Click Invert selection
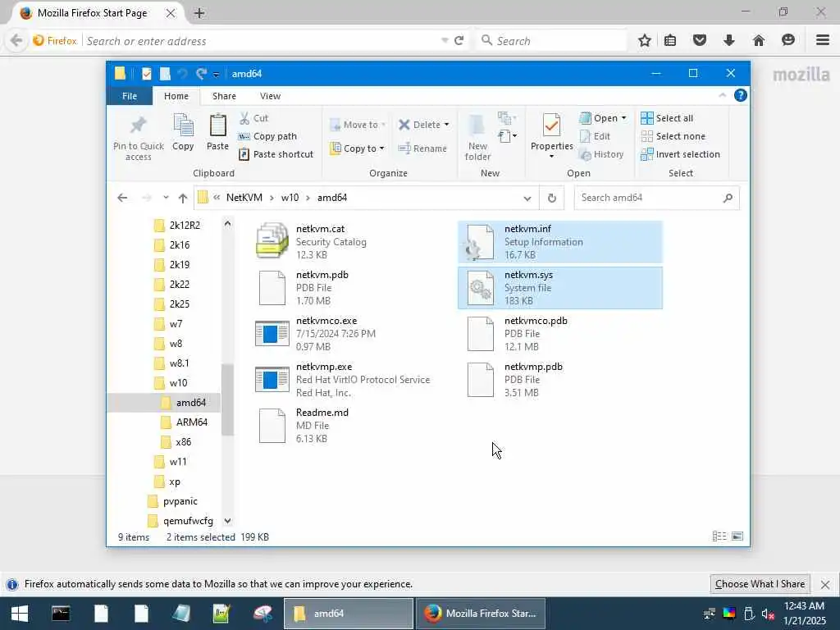The image size is (840, 630). 680,154
